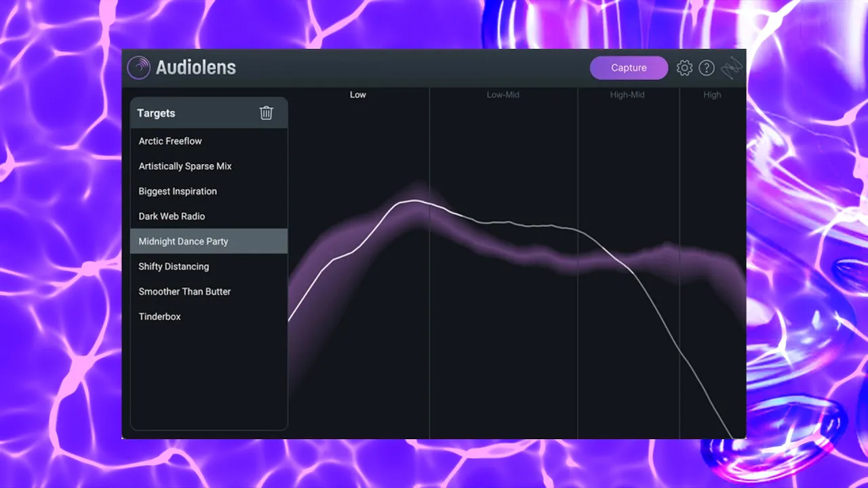
Task: Click the Low-Mid frequency band label
Action: click(503, 95)
